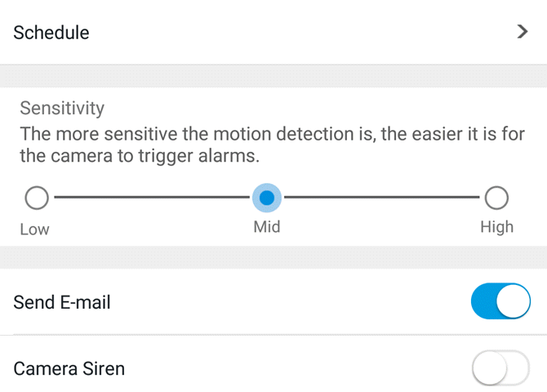This screenshot has height=392, width=547.
Task: Enable the Camera Siren switch
Action: [x=500, y=369]
